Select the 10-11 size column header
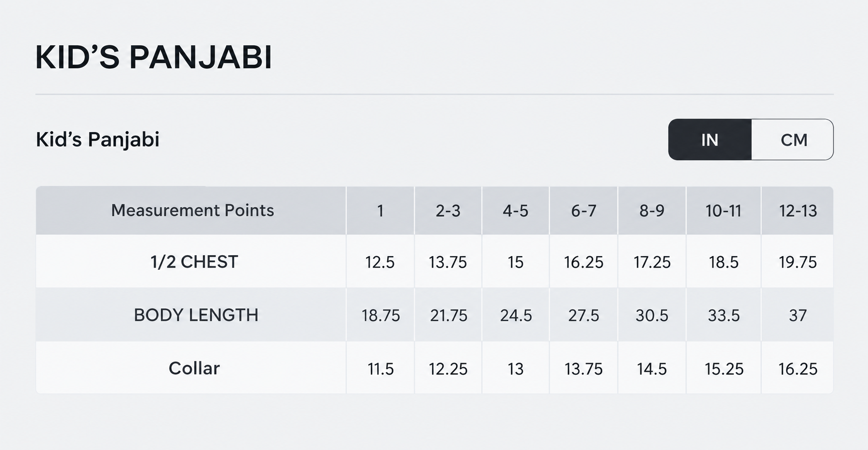The width and height of the screenshot is (868, 450). pos(723,210)
